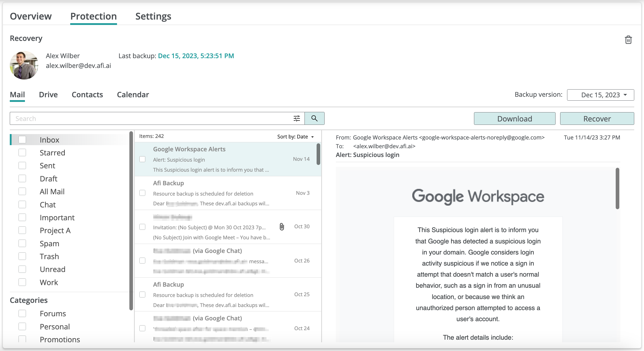The width and height of the screenshot is (644, 351).
Task: Switch to the Overview tab
Action: coord(31,16)
